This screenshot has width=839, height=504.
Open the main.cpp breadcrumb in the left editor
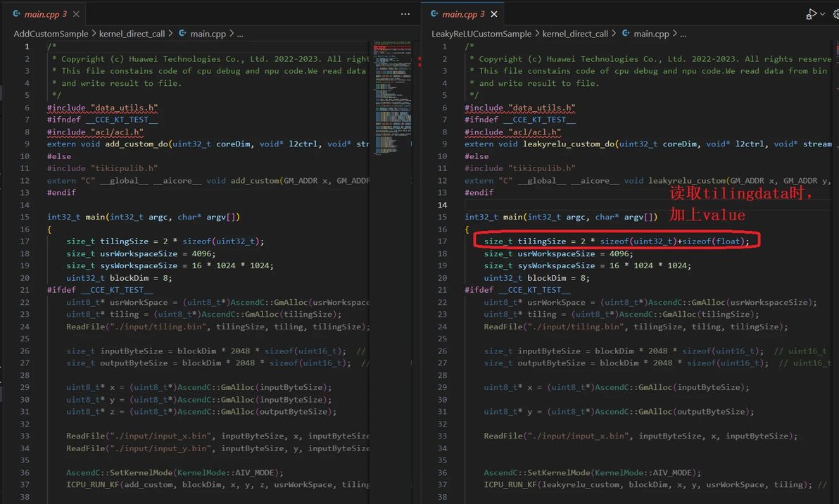coord(208,34)
